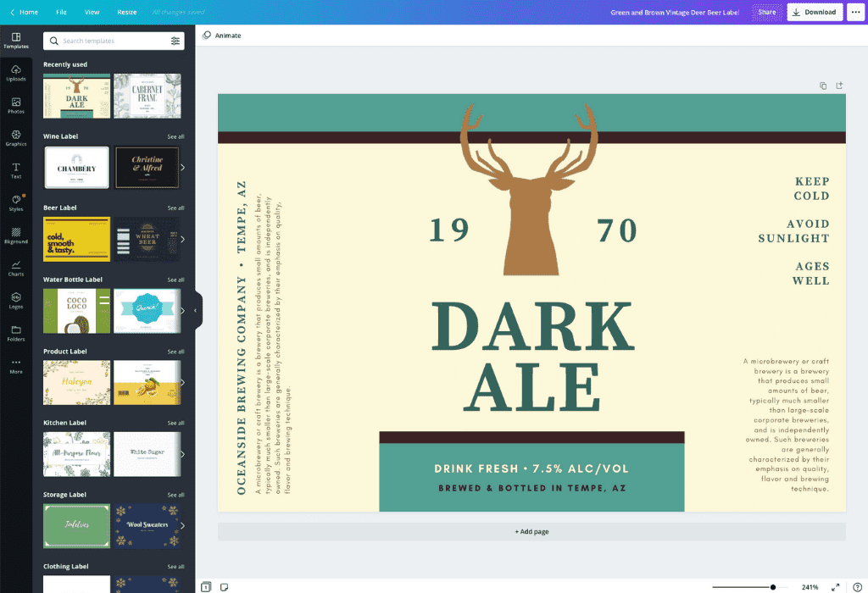Open the Background panel

click(x=16, y=236)
